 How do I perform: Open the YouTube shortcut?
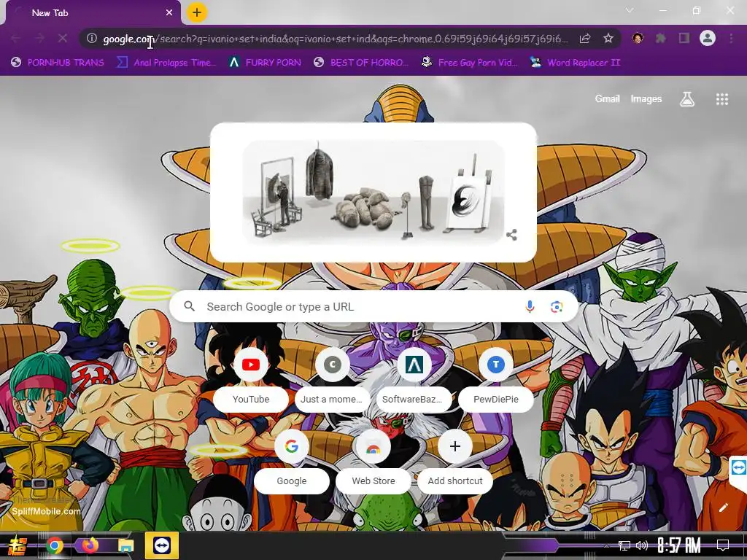pyautogui.click(x=251, y=378)
